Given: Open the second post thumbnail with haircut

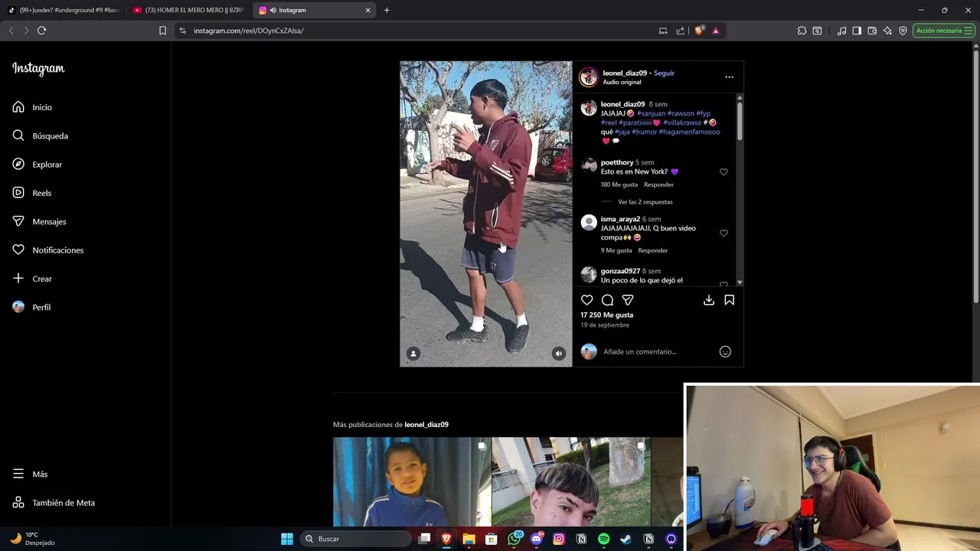Looking at the screenshot, I should [571, 481].
